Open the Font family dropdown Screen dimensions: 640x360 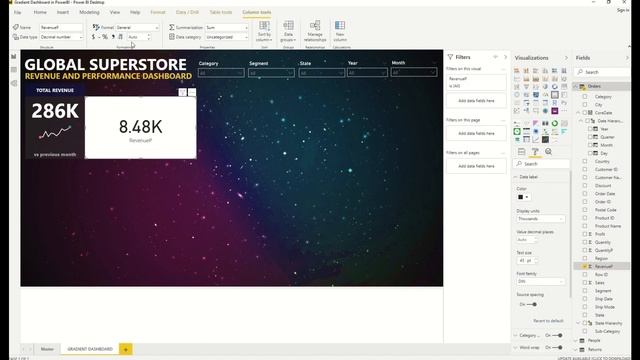pyautogui.click(x=540, y=281)
